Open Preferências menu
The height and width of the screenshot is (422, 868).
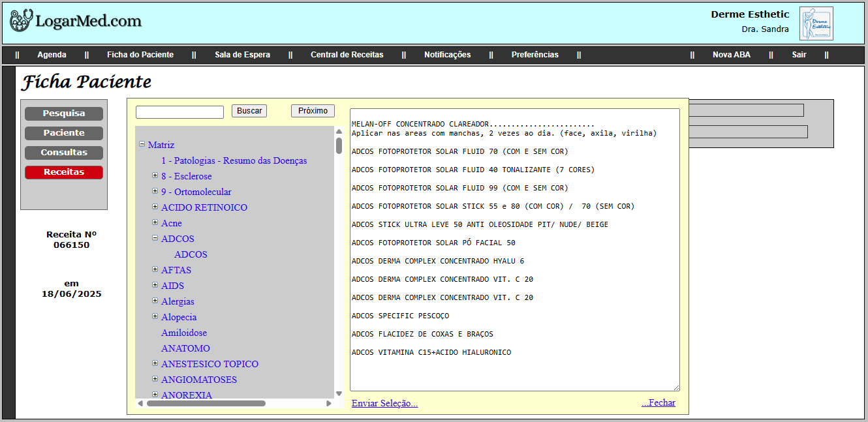tap(535, 55)
